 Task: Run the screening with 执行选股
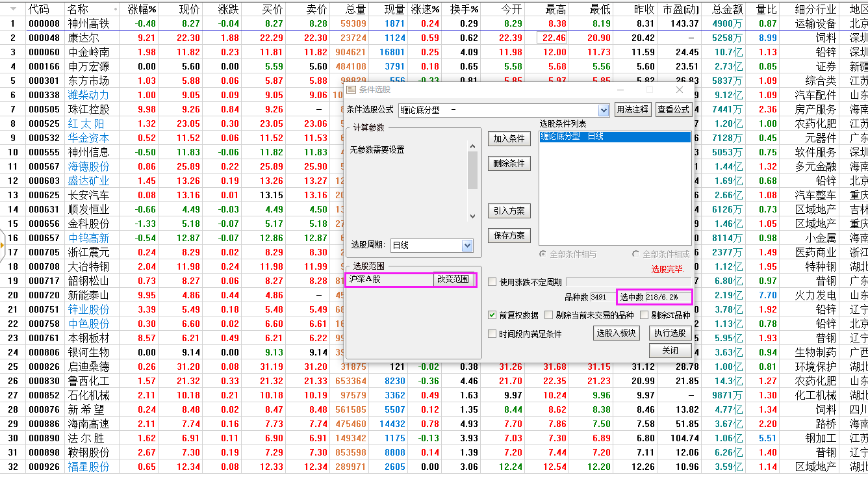click(670, 333)
